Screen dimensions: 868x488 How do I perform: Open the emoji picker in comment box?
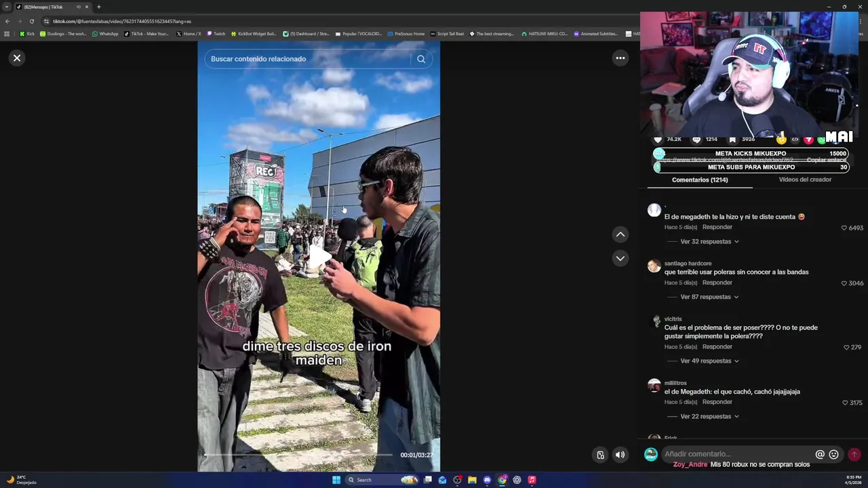point(833,455)
